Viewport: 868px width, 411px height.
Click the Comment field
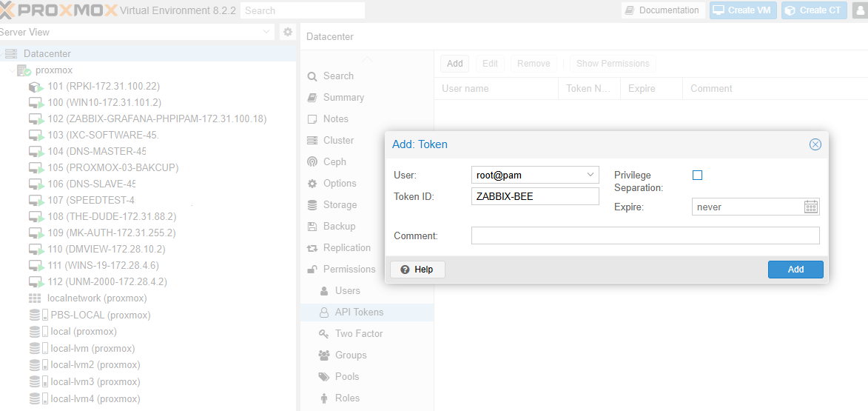[x=645, y=235]
